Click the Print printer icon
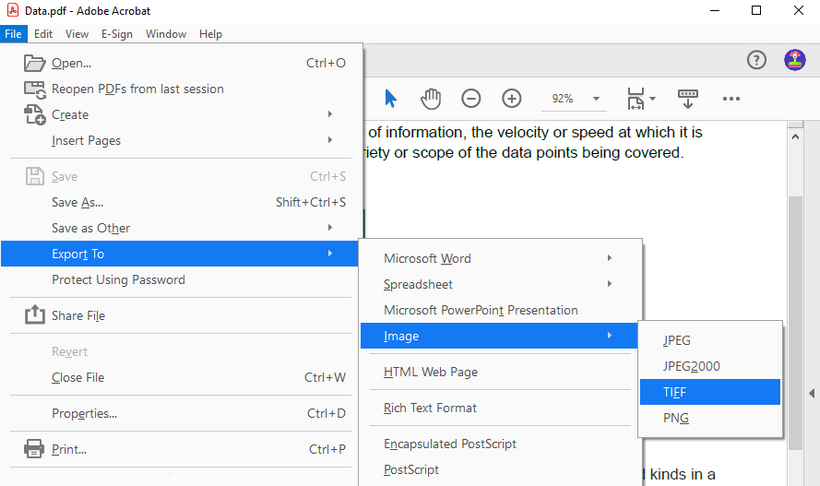The image size is (820, 486). 35,449
